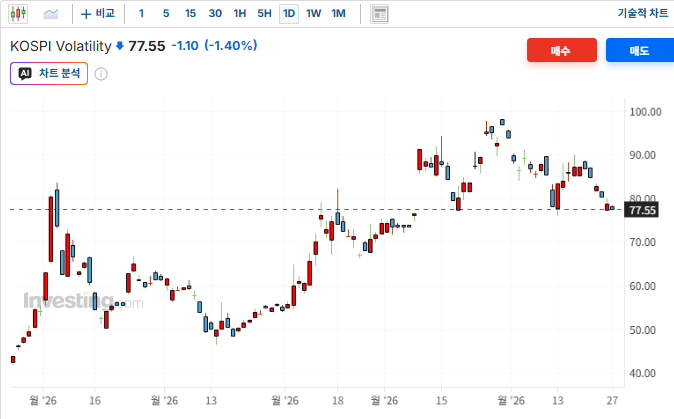The width and height of the screenshot is (674, 419).
Task: Click the 77.55 price value in the header
Action: 147,46
